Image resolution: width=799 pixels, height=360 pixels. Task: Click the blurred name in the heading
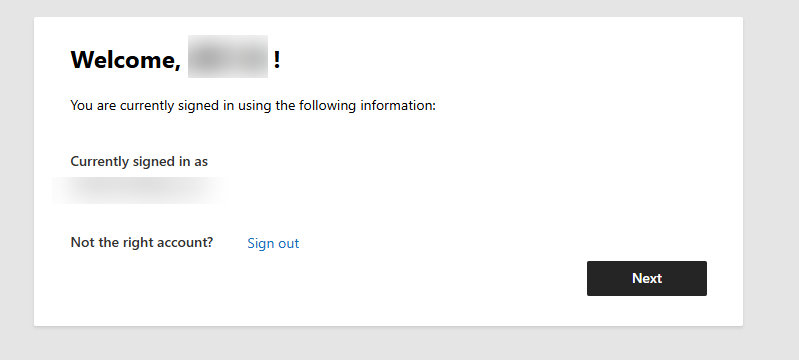(228, 57)
